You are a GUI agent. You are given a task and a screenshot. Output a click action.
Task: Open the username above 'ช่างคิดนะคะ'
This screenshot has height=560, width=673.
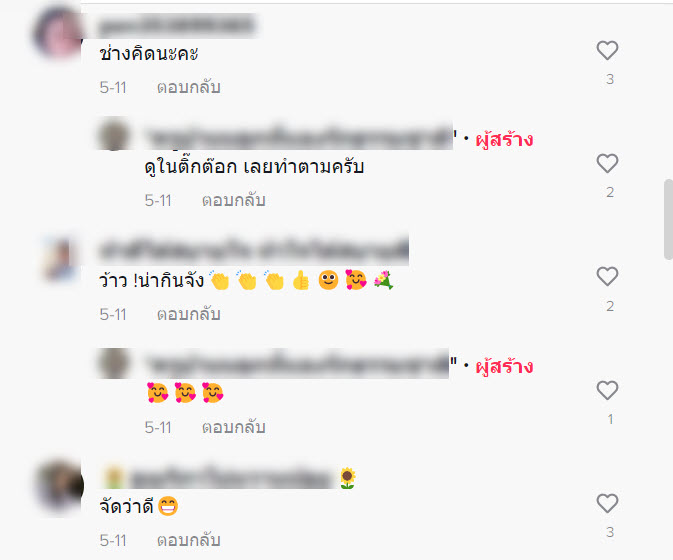(x=177, y=26)
